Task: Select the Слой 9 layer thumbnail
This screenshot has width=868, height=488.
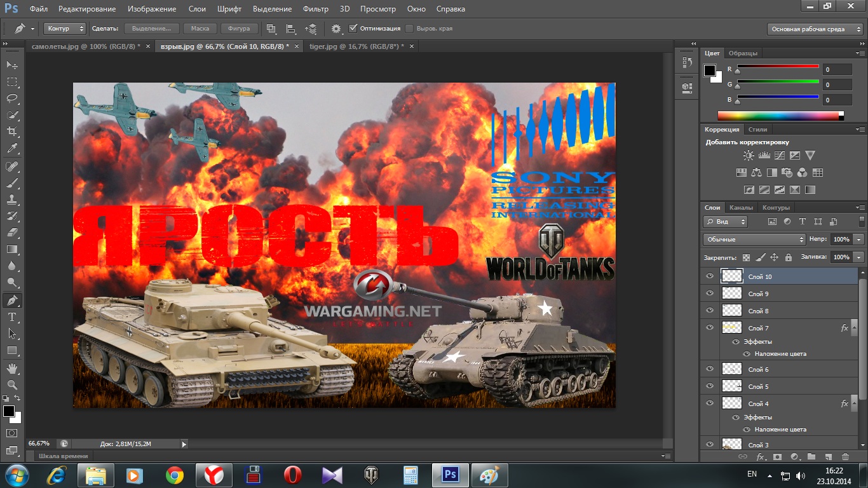Action: click(732, 293)
